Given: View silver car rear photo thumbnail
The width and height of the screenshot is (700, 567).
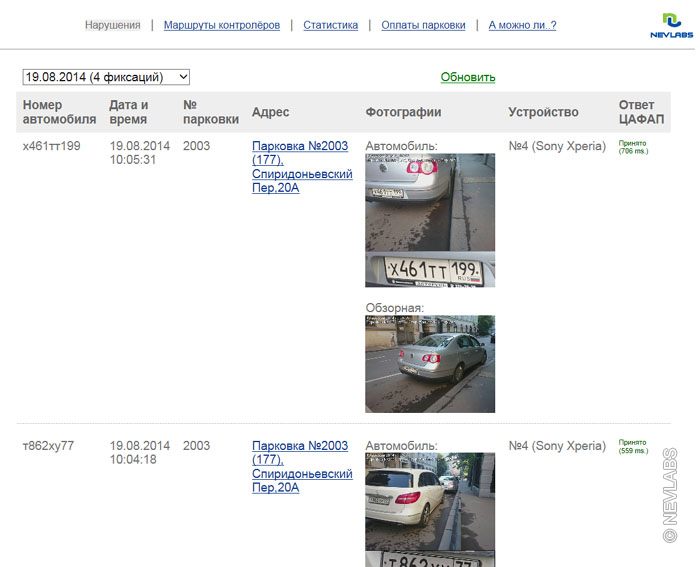Looking at the screenshot, I should click(430, 202).
